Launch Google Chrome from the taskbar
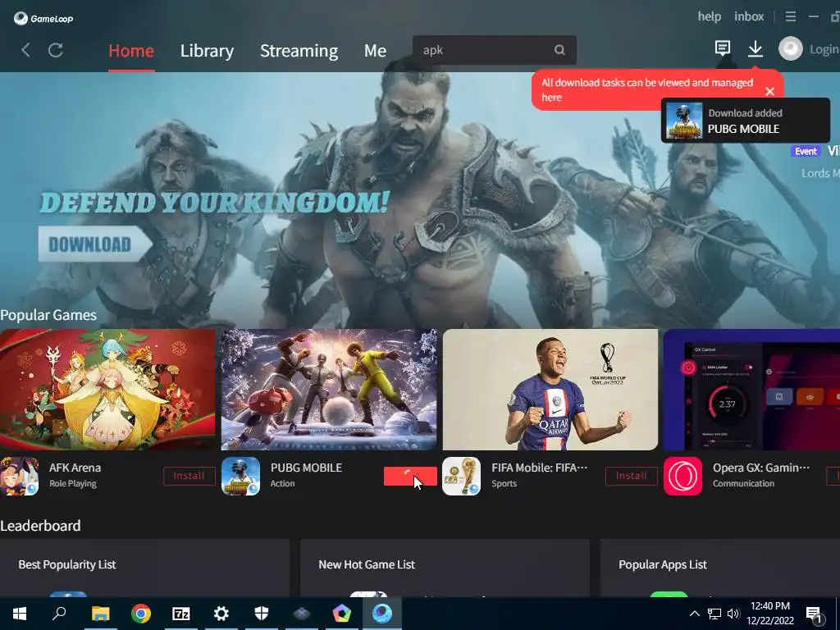The width and height of the screenshot is (840, 630). (141, 614)
